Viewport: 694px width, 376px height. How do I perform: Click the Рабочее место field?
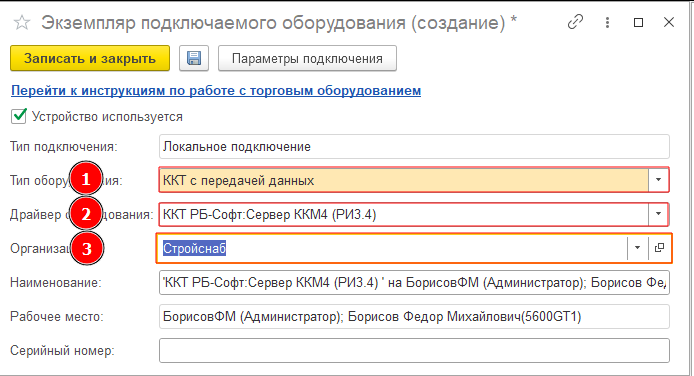click(x=414, y=317)
